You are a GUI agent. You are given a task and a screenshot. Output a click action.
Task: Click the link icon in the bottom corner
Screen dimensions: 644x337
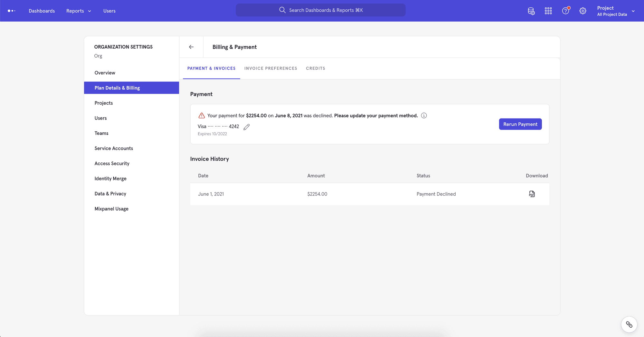(x=629, y=324)
